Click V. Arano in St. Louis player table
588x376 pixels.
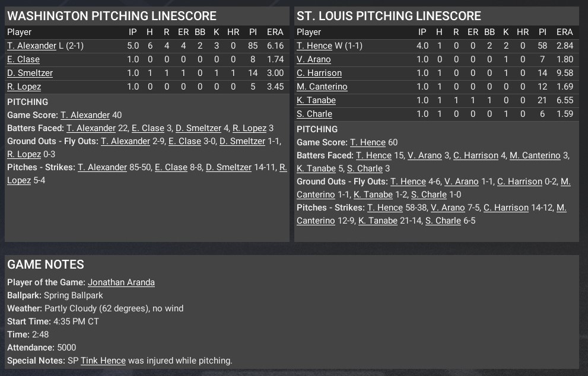point(314,59)
